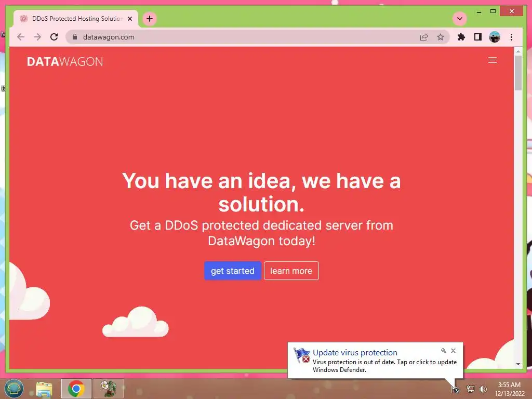Screen dimensions: 532x399
Task: Open the volume speaker tray icon
Action: (x=483, y=389)
